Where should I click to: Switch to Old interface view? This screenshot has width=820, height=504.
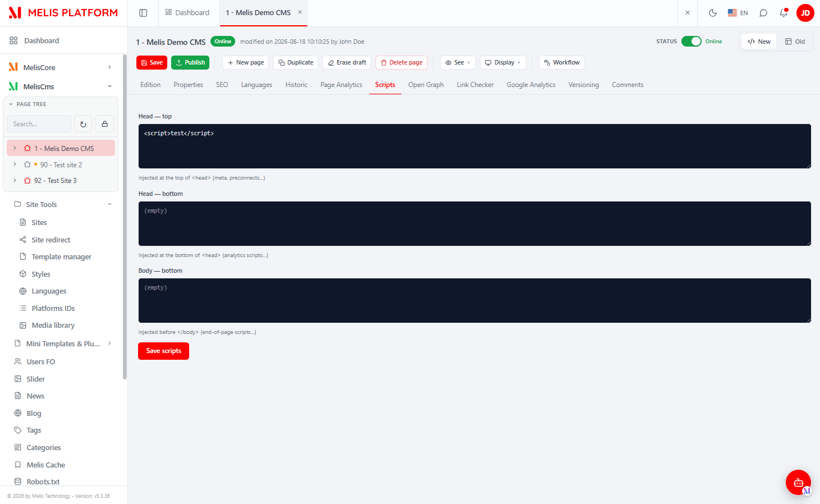[795, 42]
